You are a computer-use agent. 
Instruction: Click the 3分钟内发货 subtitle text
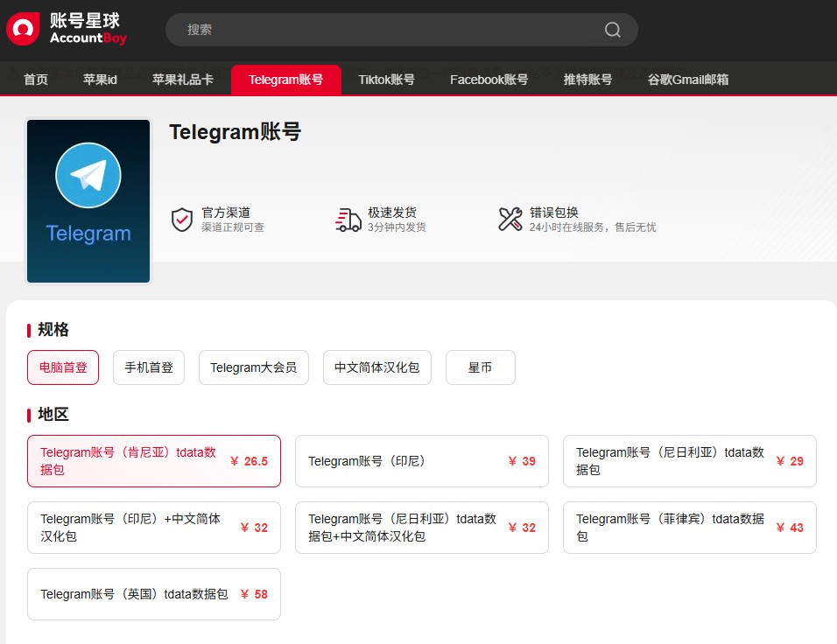(x=397, y=227)
